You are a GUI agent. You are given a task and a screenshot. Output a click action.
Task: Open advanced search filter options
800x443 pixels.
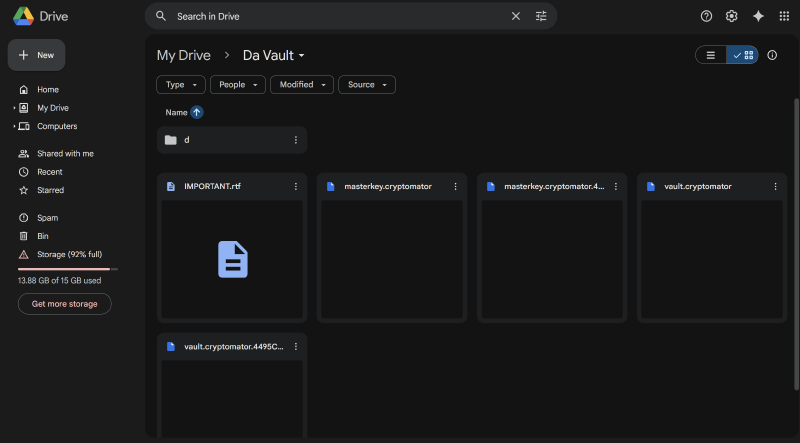click(541, 16)
